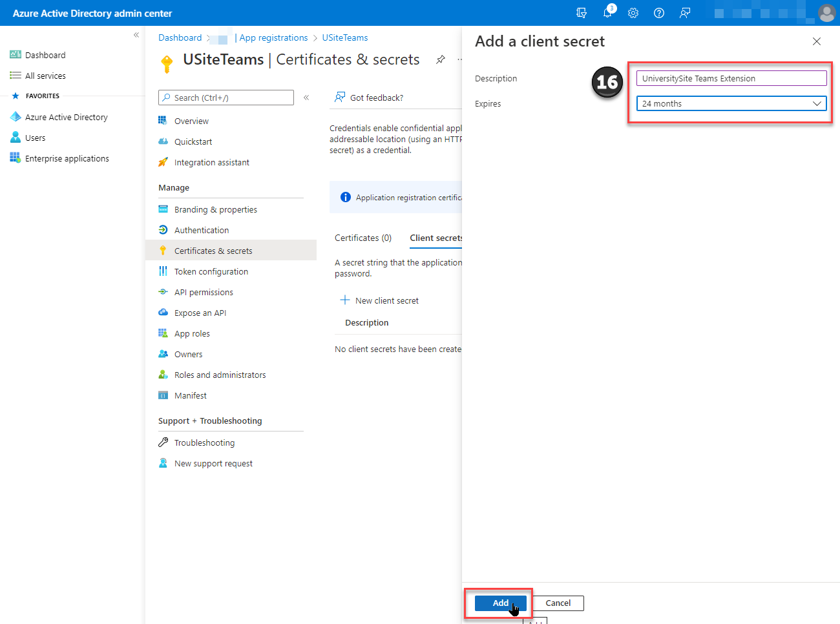Close the Add a client secret panel
The image size is (840, 624).
pyautogui.click(x=817, y=41)
